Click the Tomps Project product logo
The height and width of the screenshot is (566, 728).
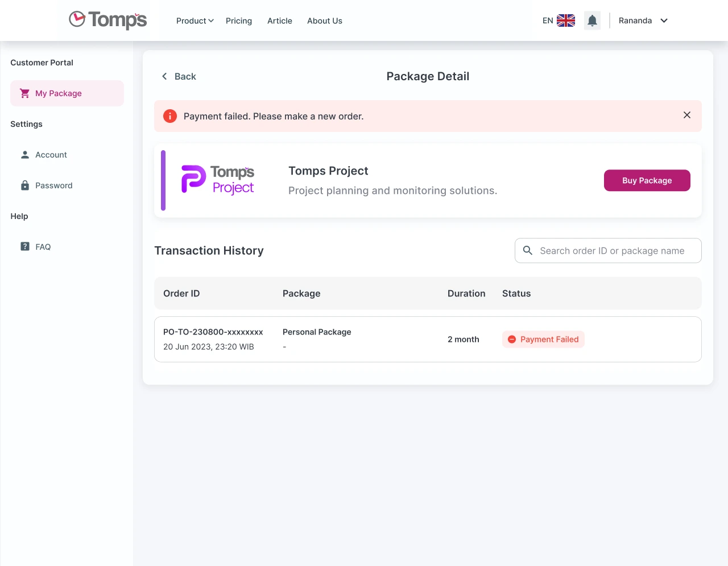218,180
